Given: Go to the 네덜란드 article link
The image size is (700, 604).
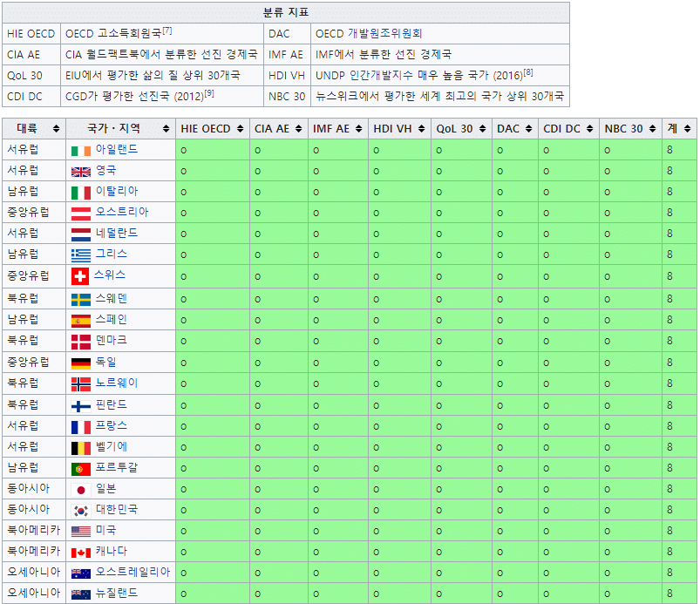Looking at the screenshot, I should point(117,233).
